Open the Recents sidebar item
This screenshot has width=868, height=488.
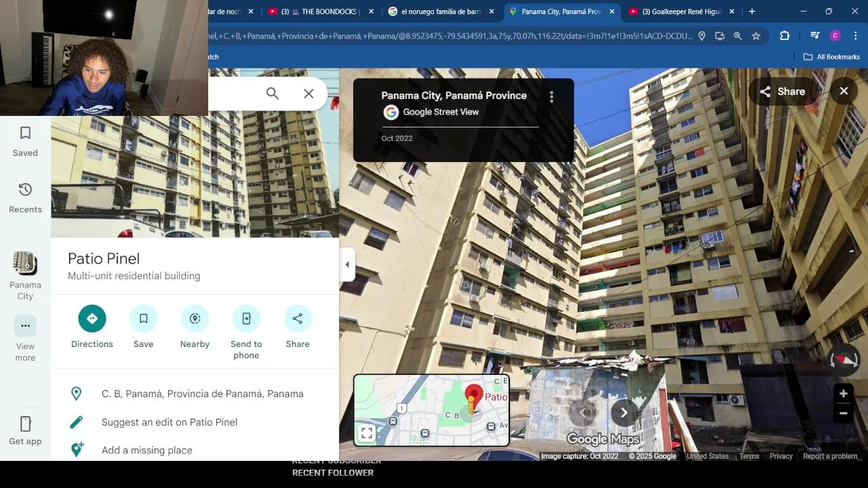click(25, 198)
